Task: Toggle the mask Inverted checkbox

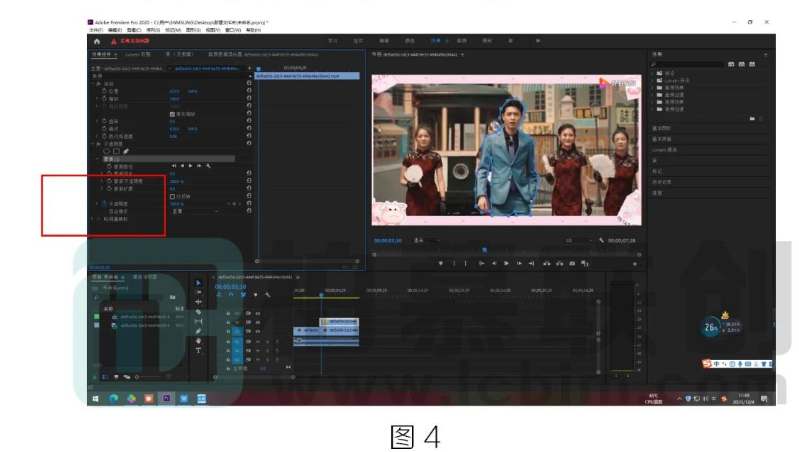Action: [x=173, y=195]
